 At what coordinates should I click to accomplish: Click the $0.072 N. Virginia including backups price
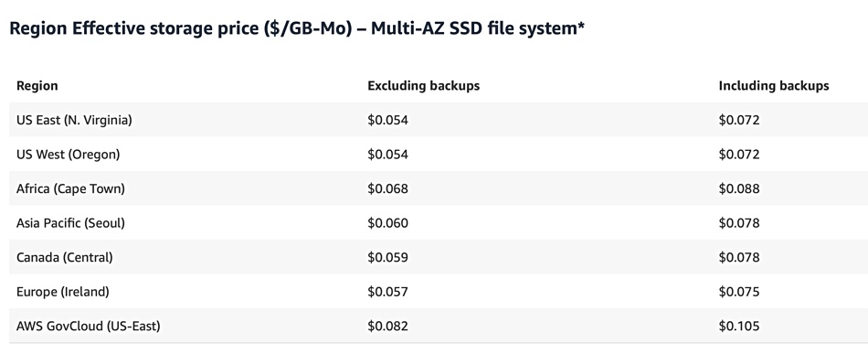tap(739, 120)
